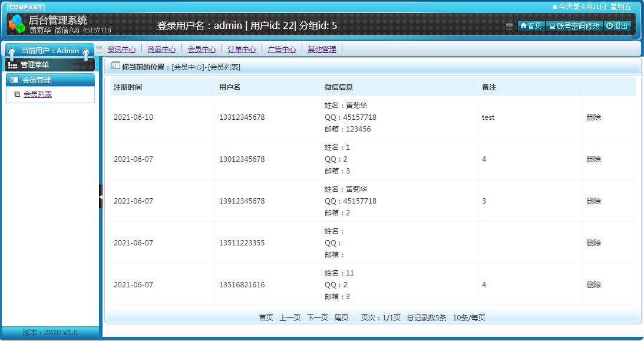
Task: Click 10条/每页 per-page text
Action: pos(469,318)
